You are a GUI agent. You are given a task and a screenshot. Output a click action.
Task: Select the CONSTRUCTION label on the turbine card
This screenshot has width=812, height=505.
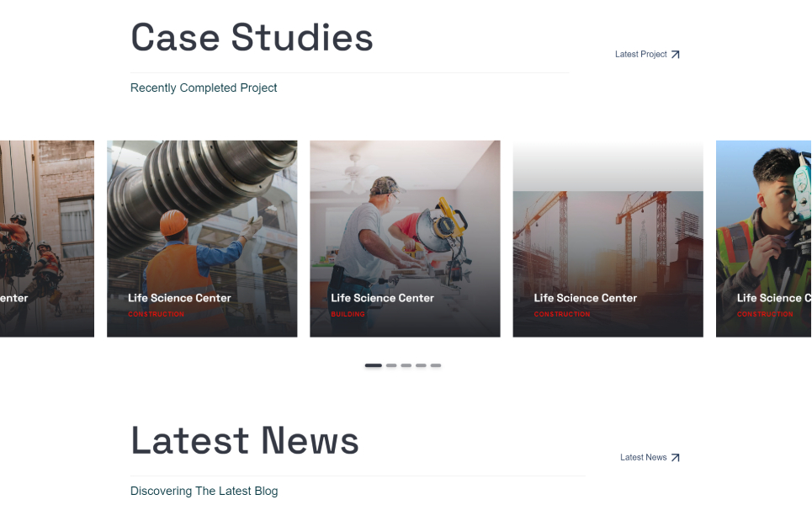(156, 315)
